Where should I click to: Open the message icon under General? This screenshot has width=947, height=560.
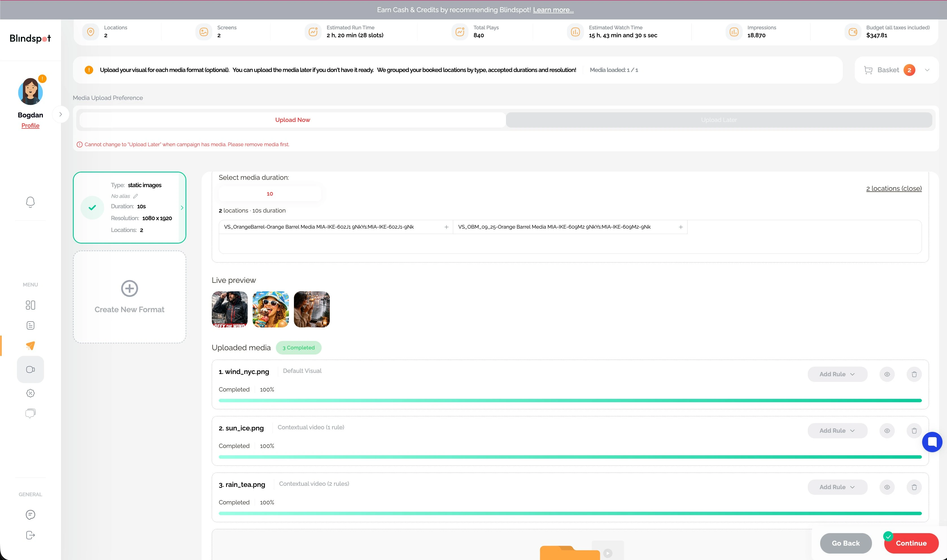click(x=30, y=515)
